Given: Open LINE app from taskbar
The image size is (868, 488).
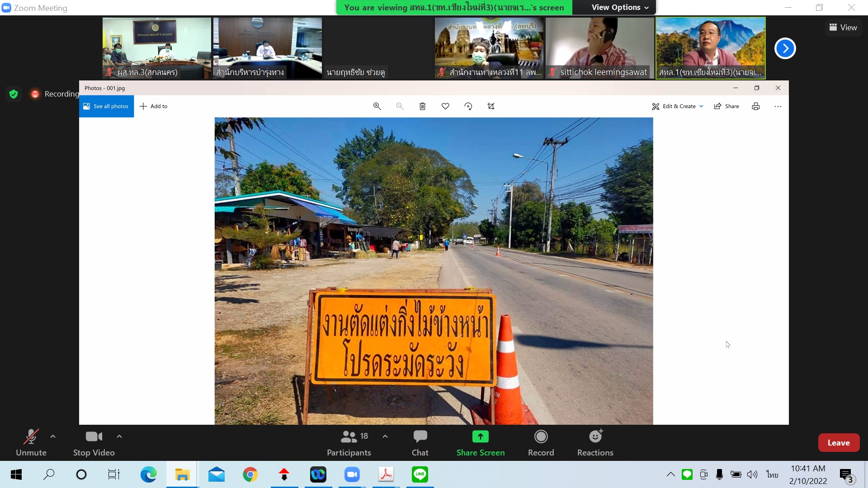Looking at the screenshot, I should click(420, 474).
